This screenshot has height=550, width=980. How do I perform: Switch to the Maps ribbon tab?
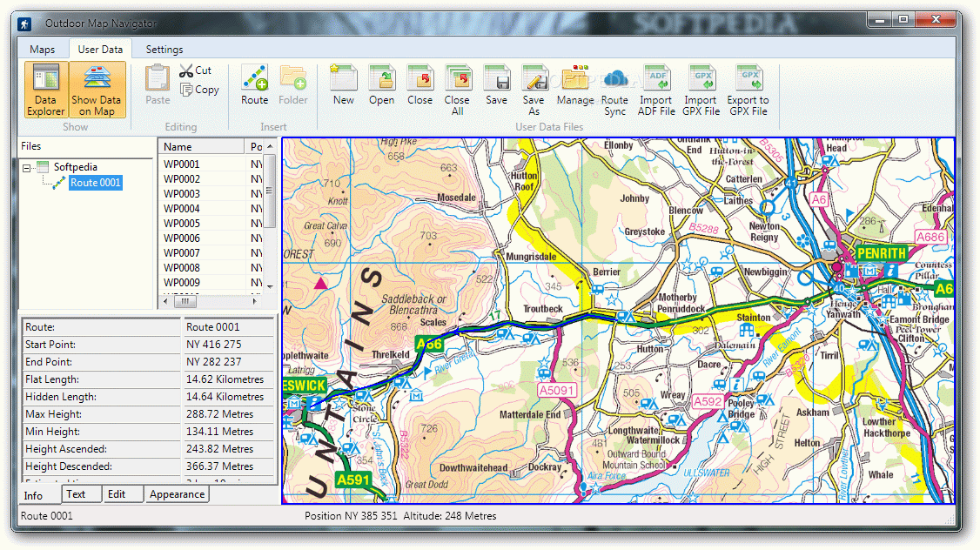43,50
